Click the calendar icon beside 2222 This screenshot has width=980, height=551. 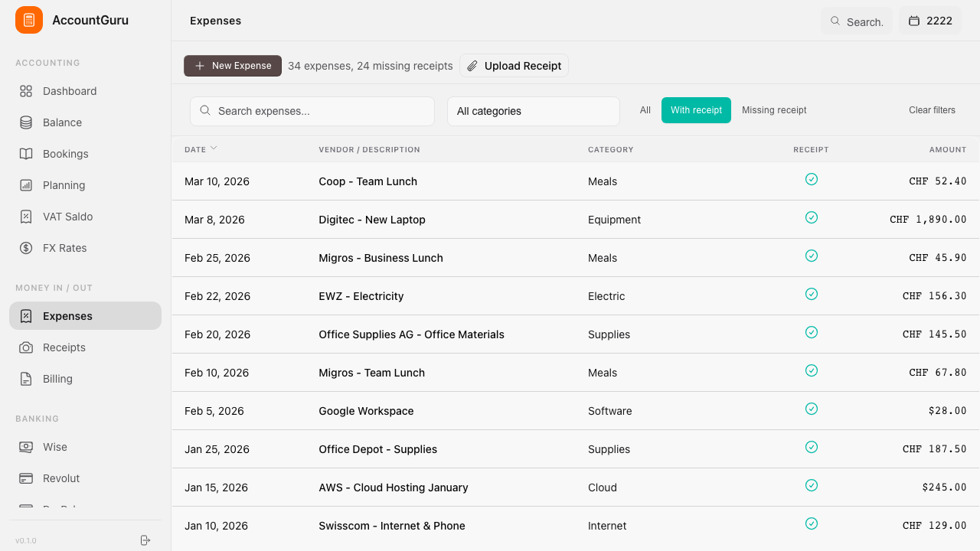tap(914, 21)
